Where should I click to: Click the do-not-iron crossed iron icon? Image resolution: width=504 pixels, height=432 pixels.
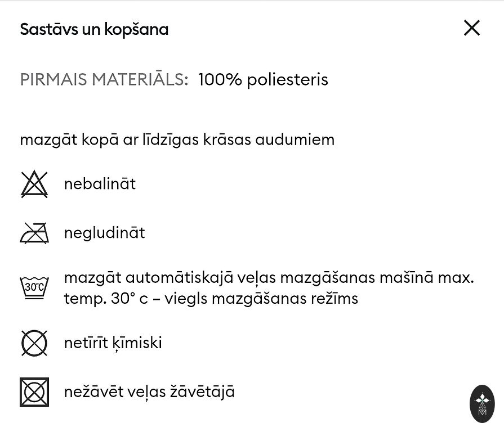click(34, 233)
